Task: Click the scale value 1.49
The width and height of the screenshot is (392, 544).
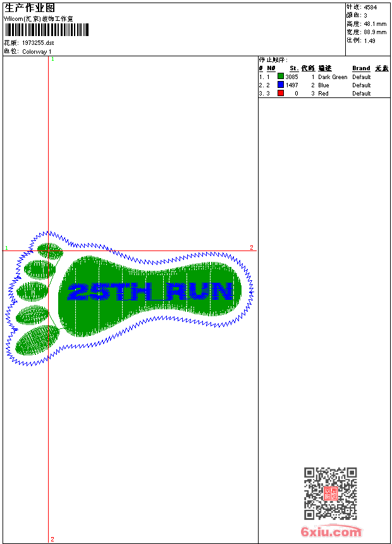Action: (x=369, y=40)
